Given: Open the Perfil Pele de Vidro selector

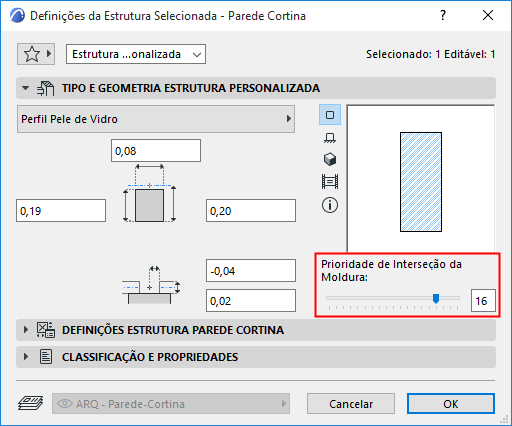Looking at the screenshot, I should click(x=156, y=119).
